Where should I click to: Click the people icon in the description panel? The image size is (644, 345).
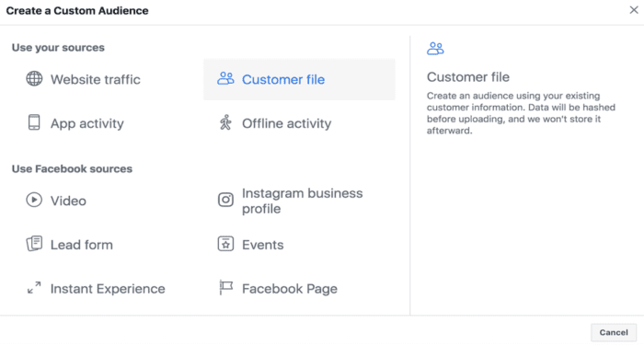435,49
